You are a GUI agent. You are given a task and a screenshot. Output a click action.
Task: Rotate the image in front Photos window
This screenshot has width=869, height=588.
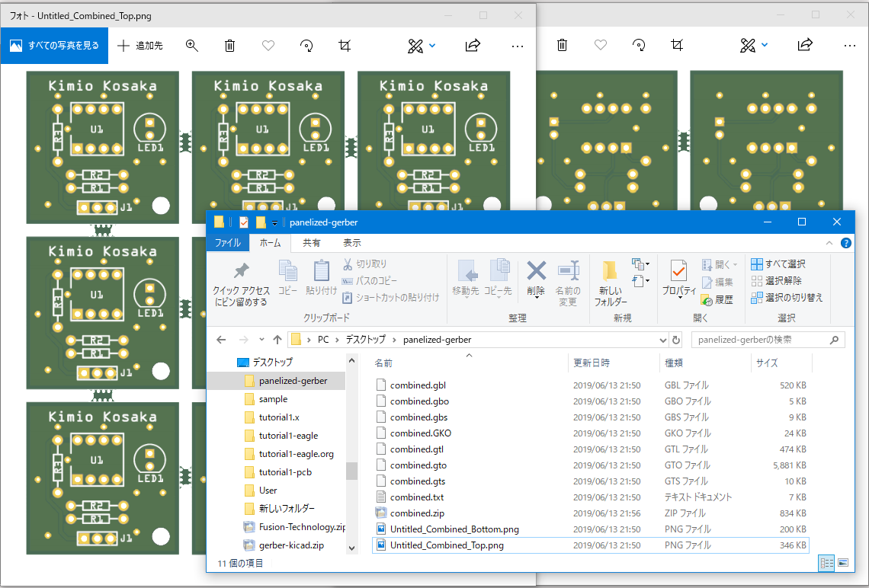[x=306, y=46]
